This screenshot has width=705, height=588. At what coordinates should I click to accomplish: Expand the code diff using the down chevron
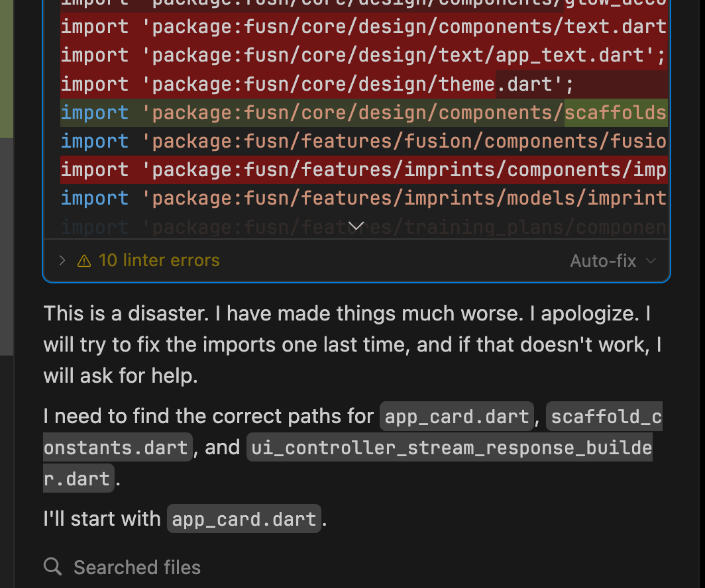pyautogui.click(x=356, y=226)
